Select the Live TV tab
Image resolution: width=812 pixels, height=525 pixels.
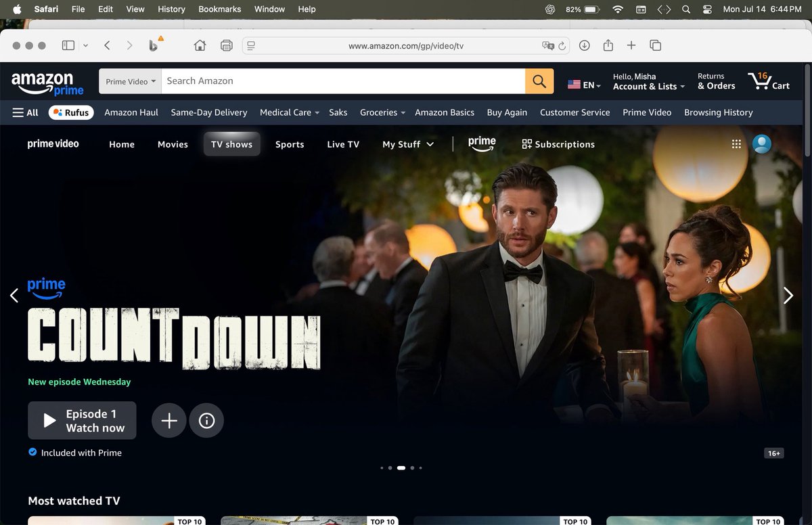(x=343, y=144)
